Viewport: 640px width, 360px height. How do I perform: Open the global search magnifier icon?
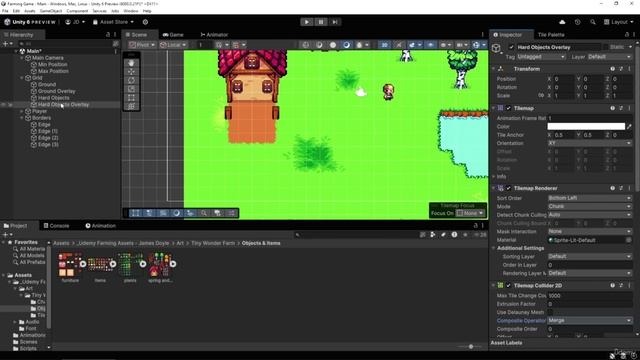pos(593,22)
